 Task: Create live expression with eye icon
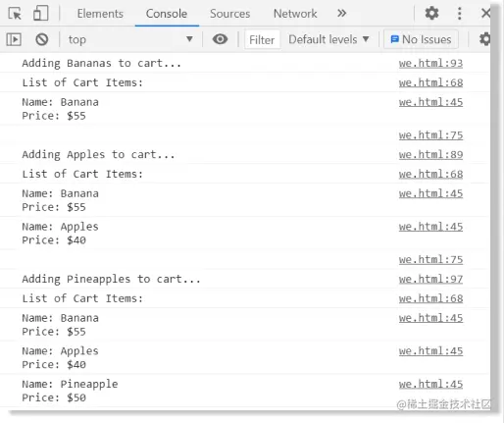tap(220, 39)
